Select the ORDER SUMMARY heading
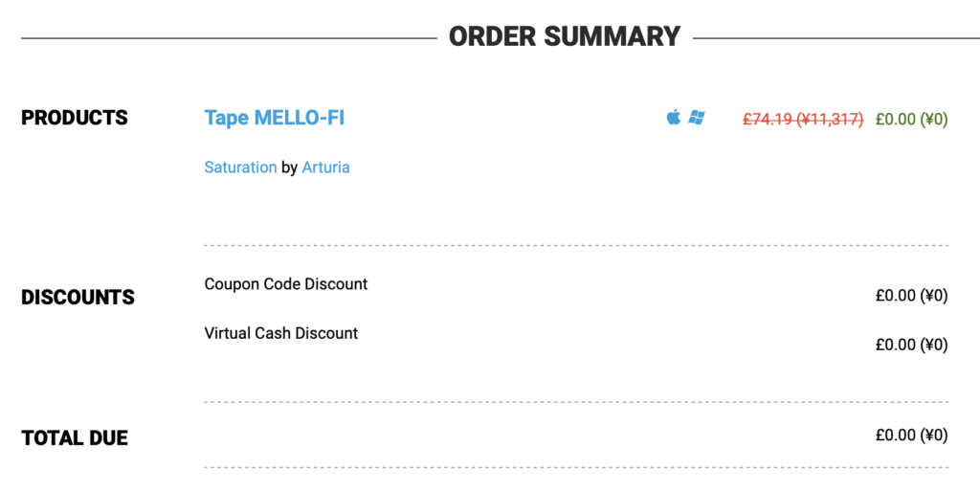The width and height of the screenshot is (980, 492). click(x=565, y=36)
